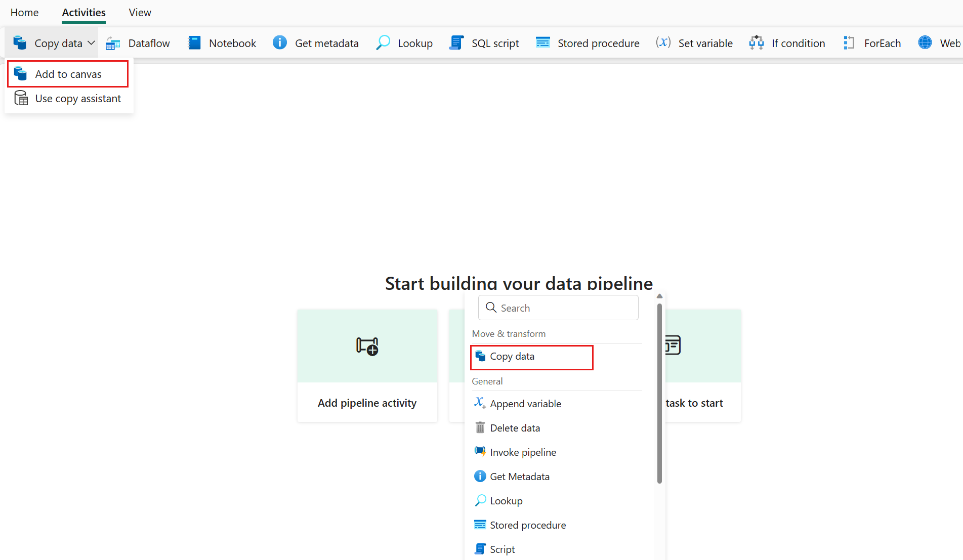Click the activity list scrollbar

(659, 394)
